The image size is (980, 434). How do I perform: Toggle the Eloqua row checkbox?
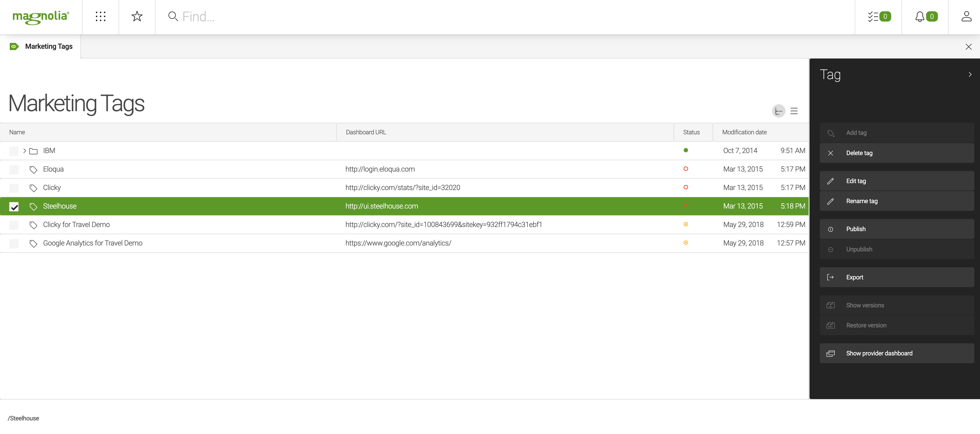pos(14,169)
